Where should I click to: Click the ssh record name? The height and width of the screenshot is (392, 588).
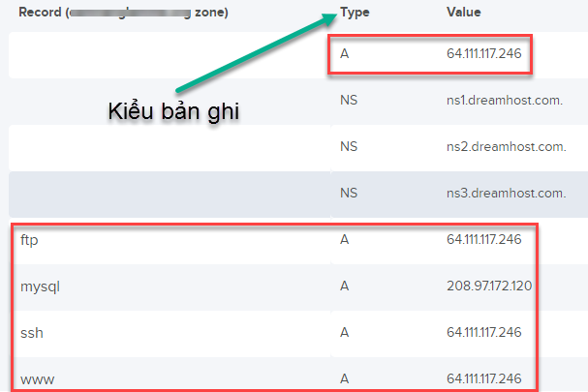coord(30,332)
